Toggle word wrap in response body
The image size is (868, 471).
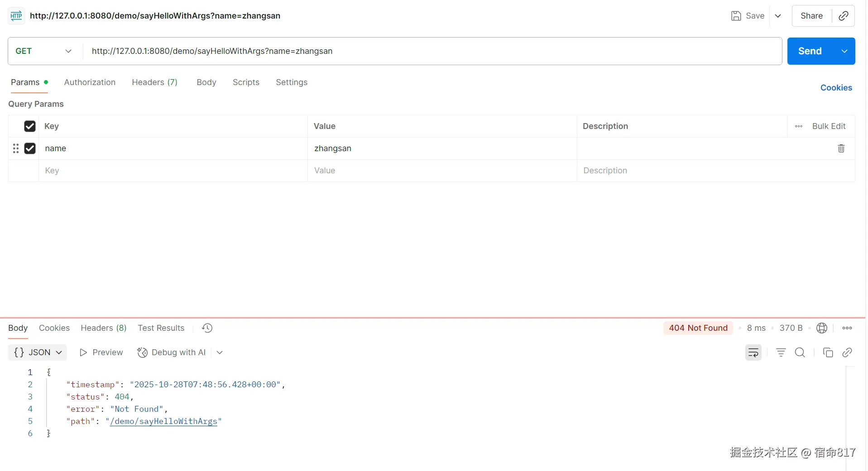coord(753,352)
